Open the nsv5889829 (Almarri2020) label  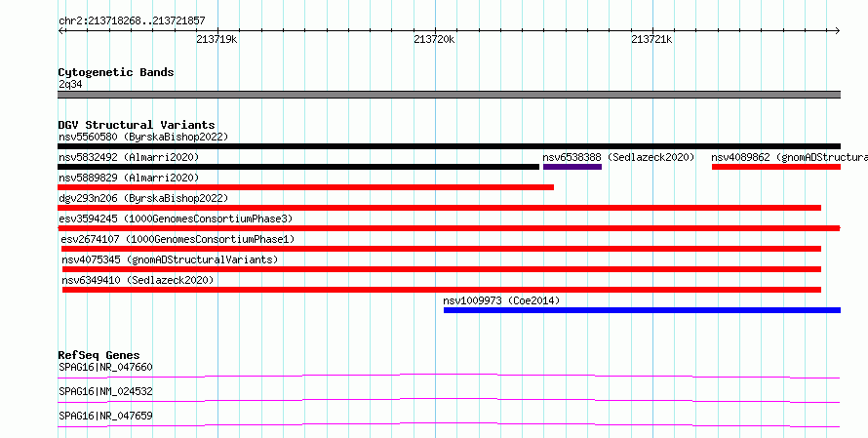pos(129,178)
